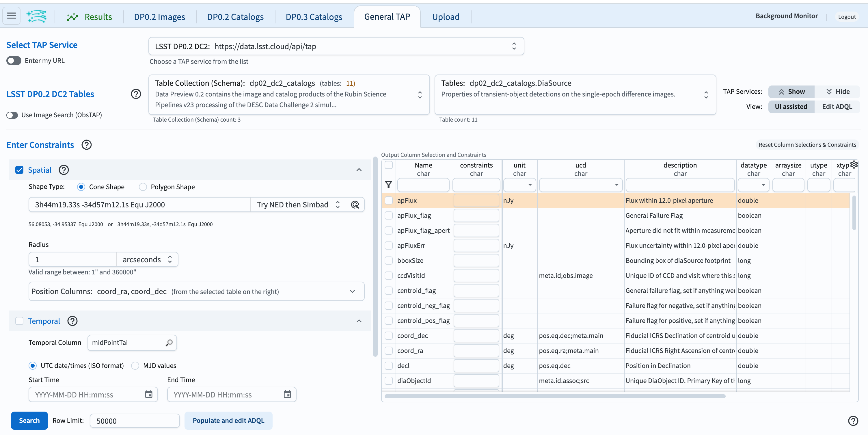Image resolution: width=868 pixels, height=435 pixels.
Task: Click the help icon at bottom right
Action: [853, 421]
